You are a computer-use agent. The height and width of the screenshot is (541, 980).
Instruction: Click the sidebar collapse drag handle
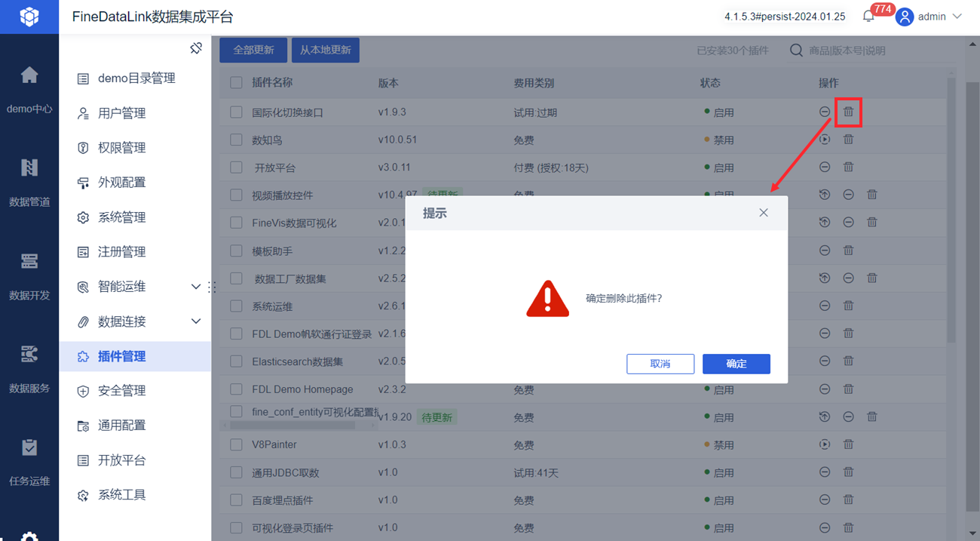coord(212,287)
